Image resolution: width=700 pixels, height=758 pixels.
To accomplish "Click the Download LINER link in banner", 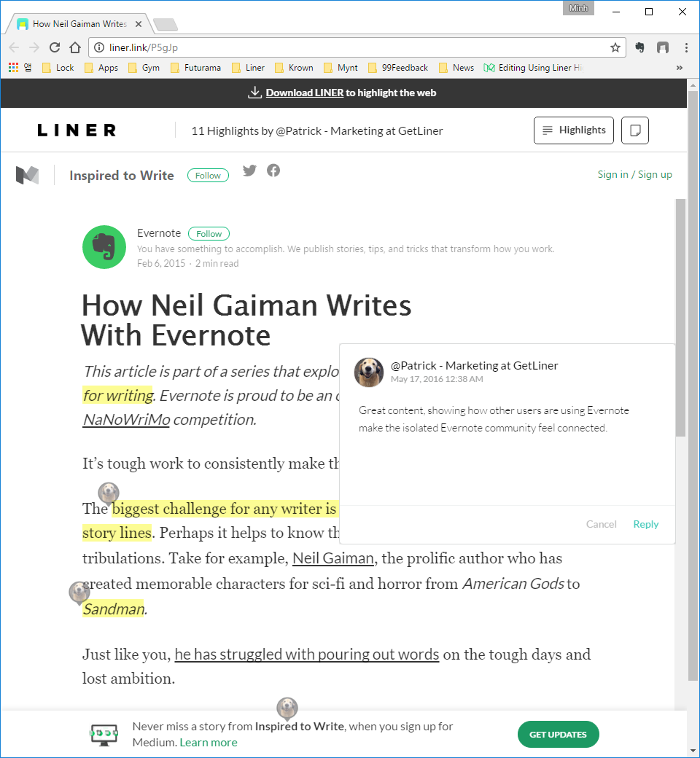I will (x=304, y=93).
